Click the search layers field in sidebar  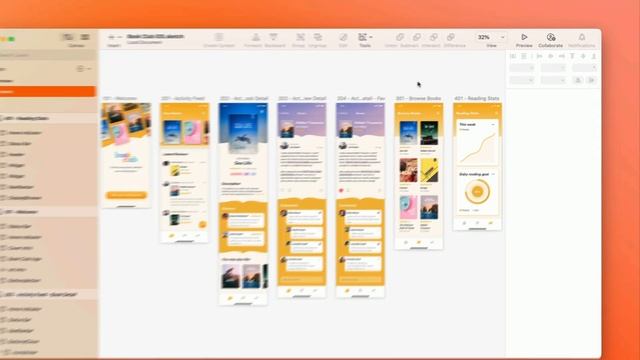(x=47, y=55)
